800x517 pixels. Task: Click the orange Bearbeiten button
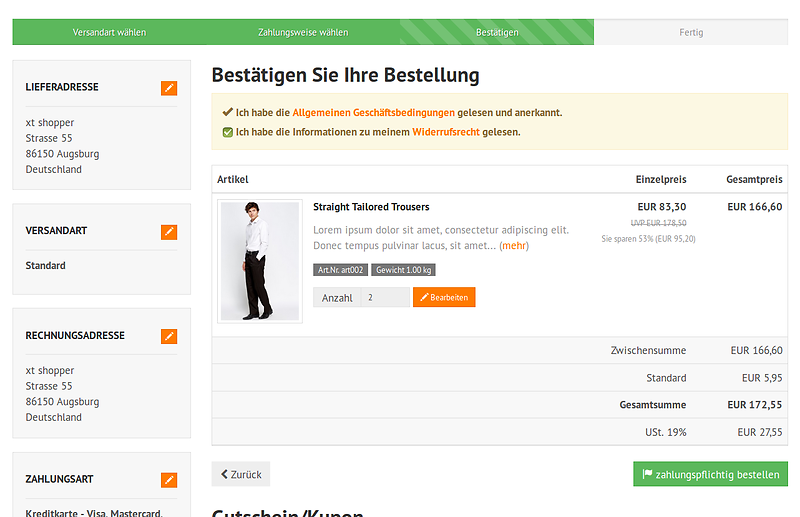click(x=444, y=298)
